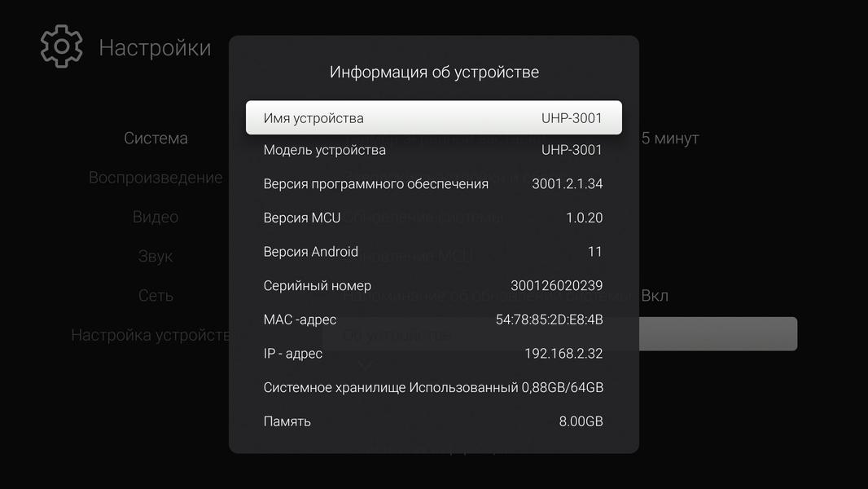Select the Системное хранилище row
The width and height of the screenshot is (868, 489).
coord(433,387)
